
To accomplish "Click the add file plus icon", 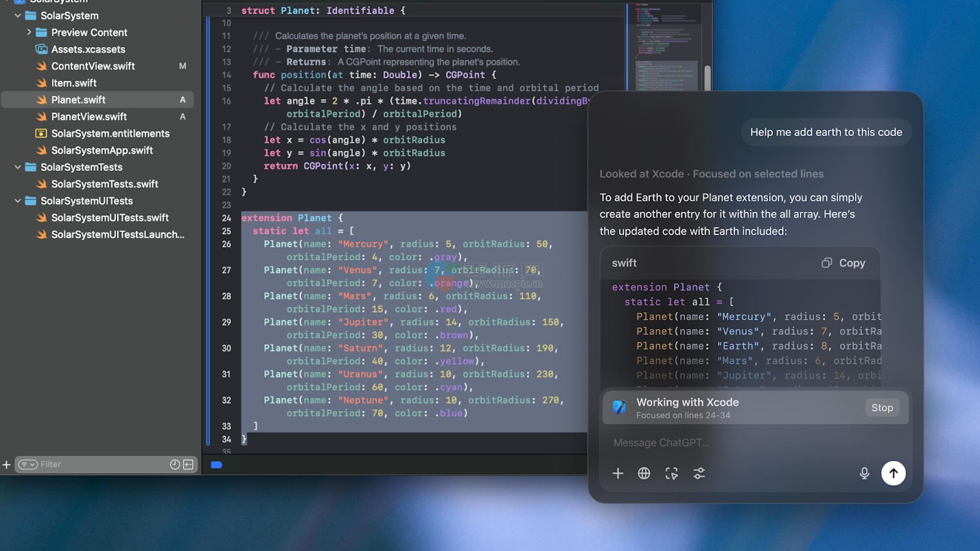I will coord(7,464).
